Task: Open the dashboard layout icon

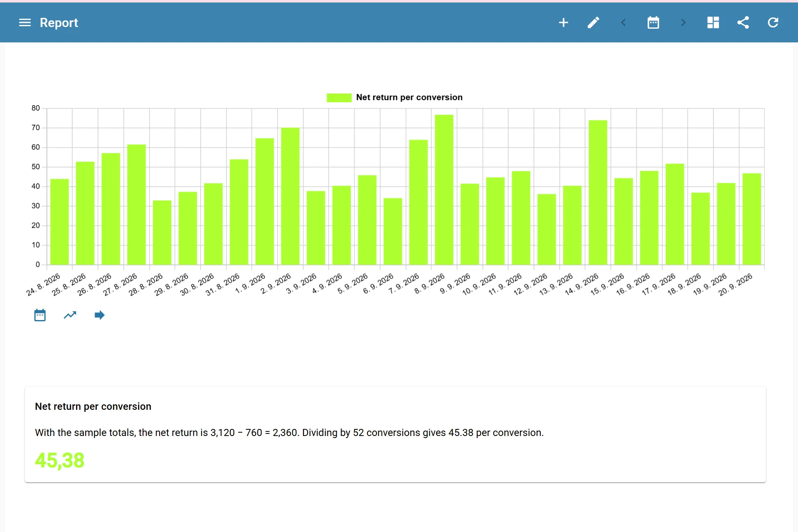Action: coord(713,22)
